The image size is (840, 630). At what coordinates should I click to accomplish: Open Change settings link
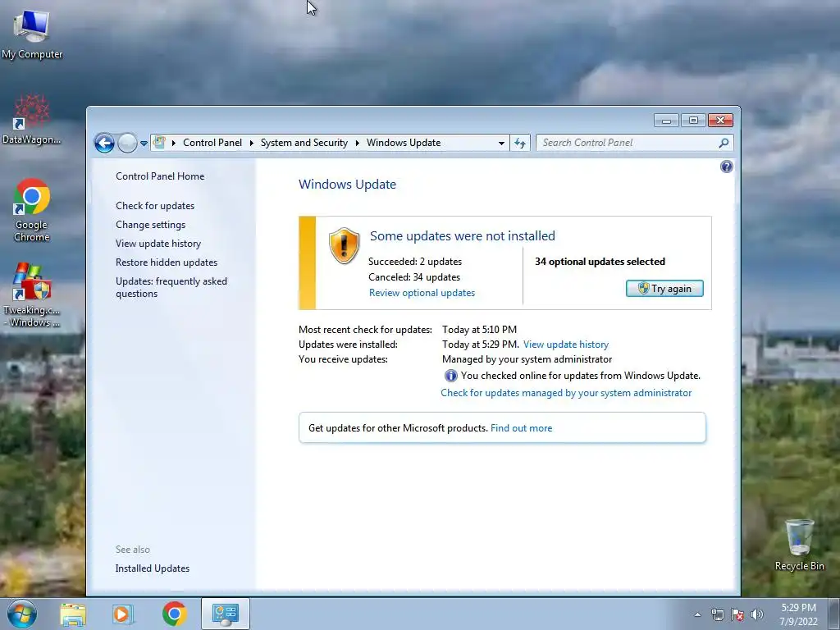tap(151, 225)
